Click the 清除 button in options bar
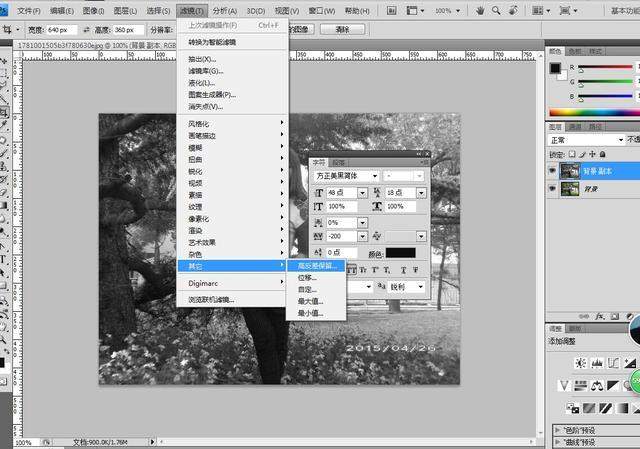This screenshot has width=640, height=449. (x=342, y=29)
